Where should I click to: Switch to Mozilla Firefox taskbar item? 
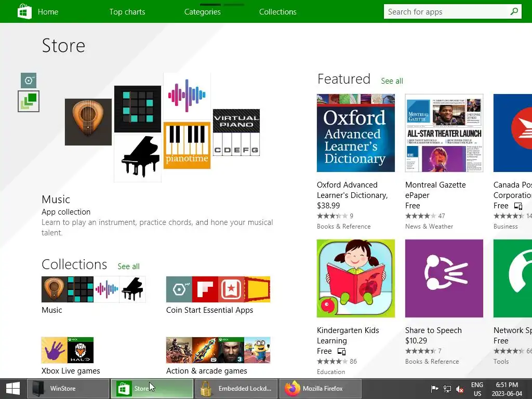[x=320, y=389]
